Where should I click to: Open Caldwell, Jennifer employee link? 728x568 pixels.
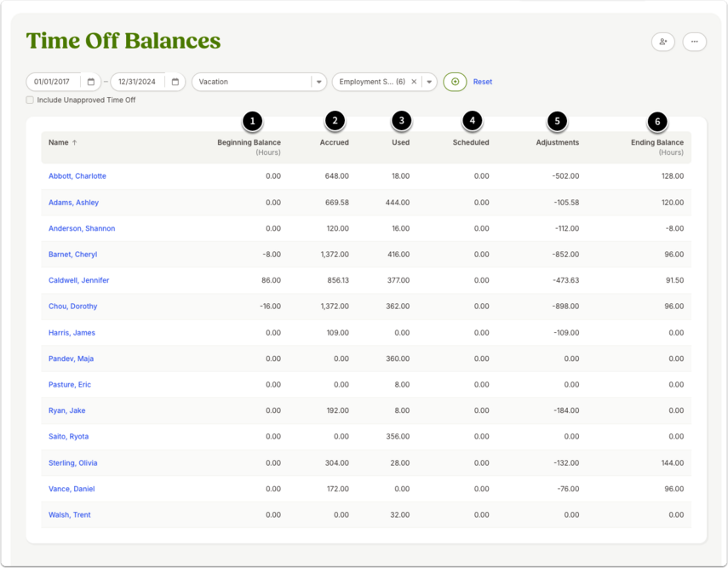pos(78,280)
